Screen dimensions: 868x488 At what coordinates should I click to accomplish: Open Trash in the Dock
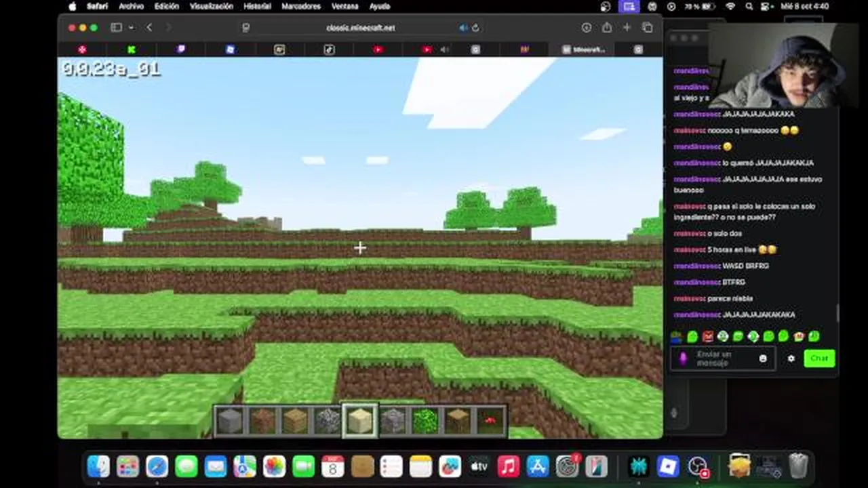pos(799,466)
